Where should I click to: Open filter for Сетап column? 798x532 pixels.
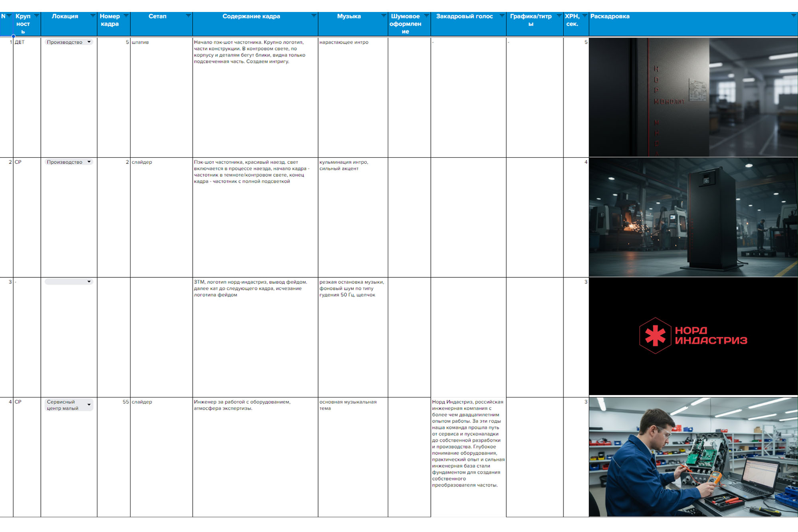point(188,16)
